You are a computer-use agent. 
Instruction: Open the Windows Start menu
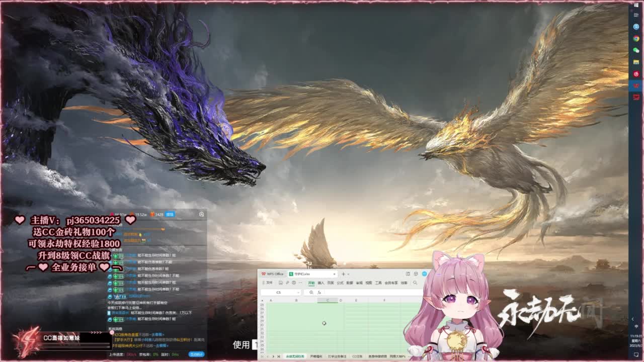(x=636, y=4)
